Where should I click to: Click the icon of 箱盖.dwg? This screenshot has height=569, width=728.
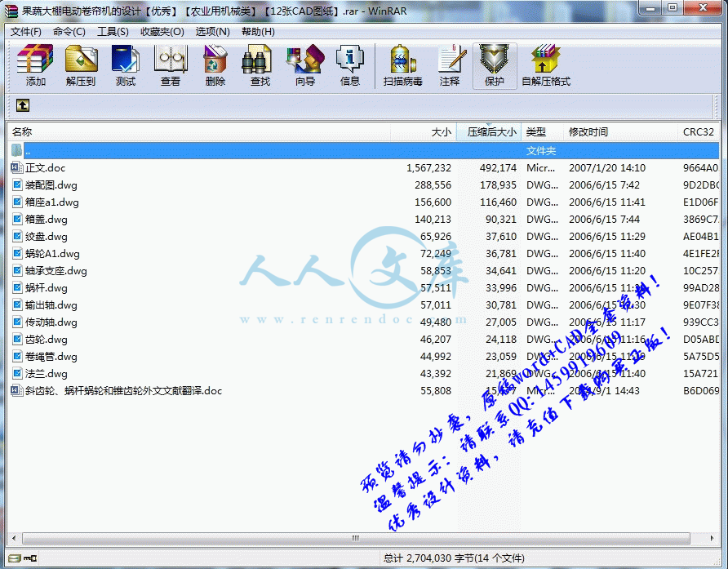(17, 220)
